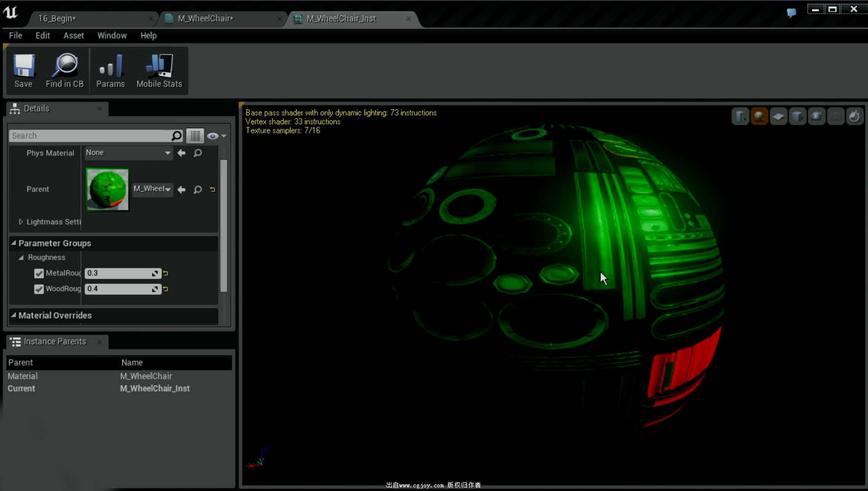Click WoodRoughness value field 0.4

123,289
